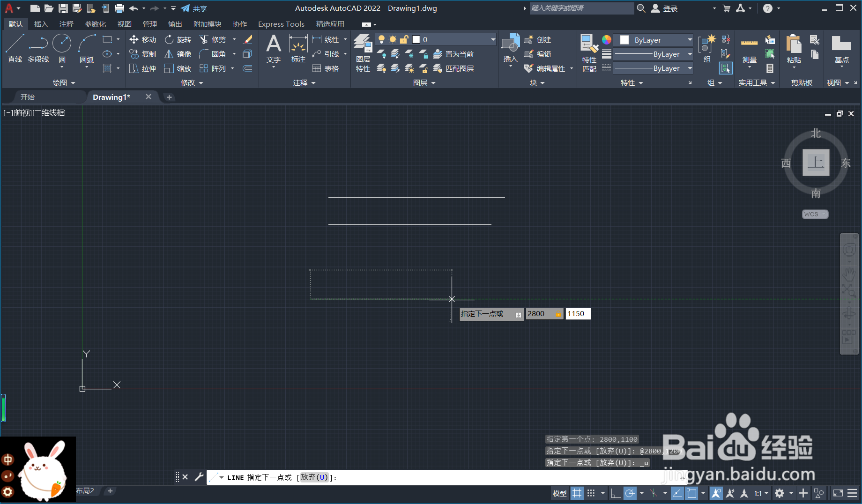Expand the Modify (修改) panel
The height and width of the screenshot is (504, 862).
coord(192,82)
